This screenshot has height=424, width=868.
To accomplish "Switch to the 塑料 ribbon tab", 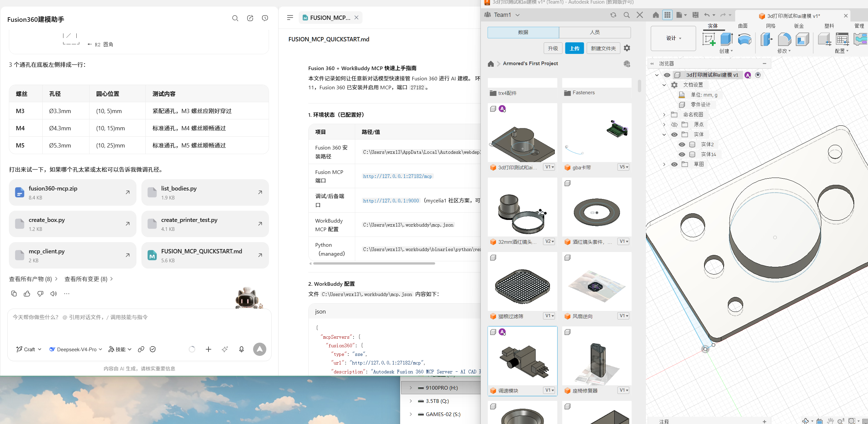I will coord(829,26).
